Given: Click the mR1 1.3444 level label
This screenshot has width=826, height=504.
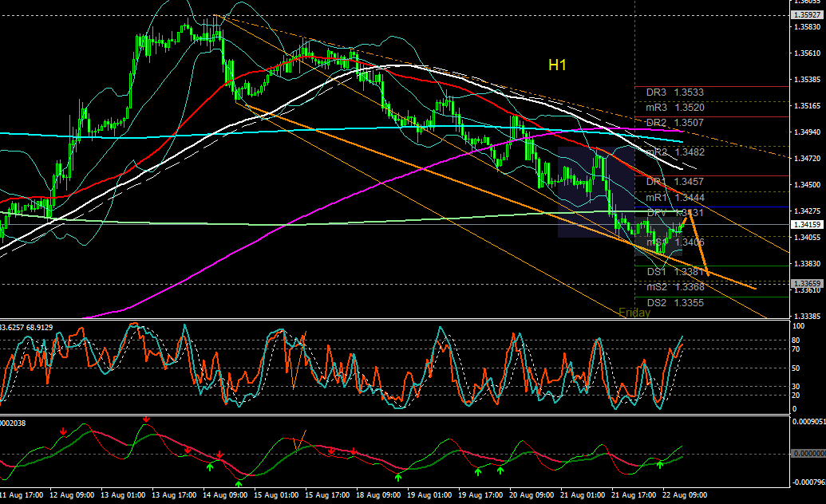Looking at the screenshot, I should tap(675, 198).
